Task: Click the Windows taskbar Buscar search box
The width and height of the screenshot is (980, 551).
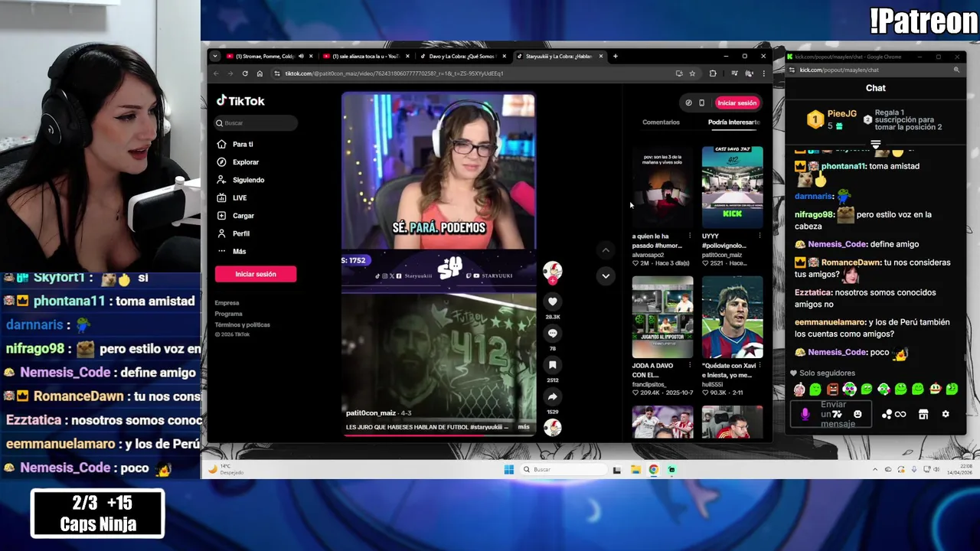Action: click(x=563, y=469)
